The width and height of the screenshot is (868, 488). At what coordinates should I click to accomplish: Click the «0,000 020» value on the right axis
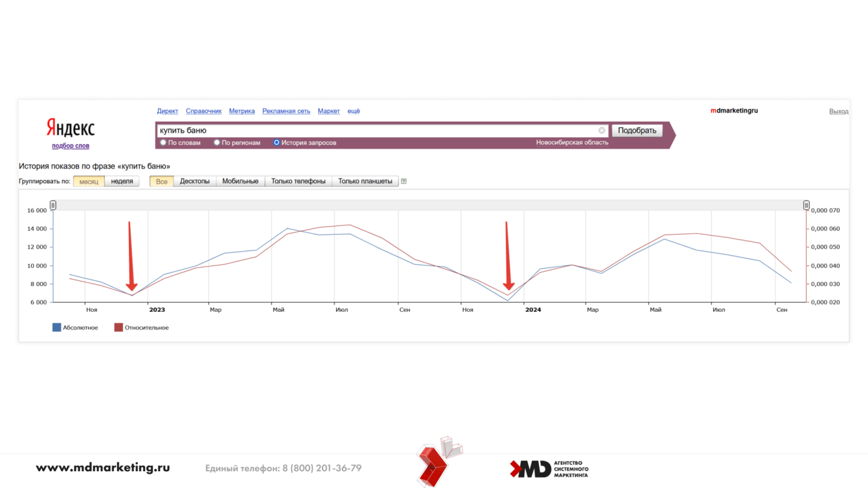(825, 302)
